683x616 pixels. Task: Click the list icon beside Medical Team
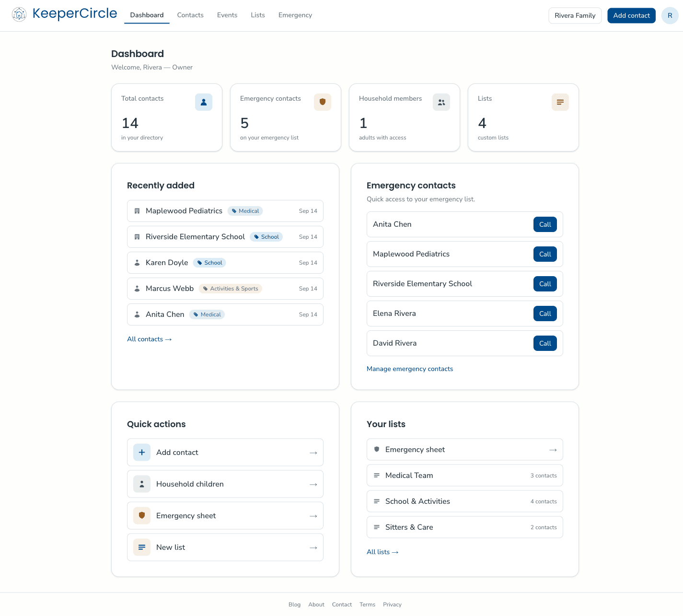pos(377,476)
